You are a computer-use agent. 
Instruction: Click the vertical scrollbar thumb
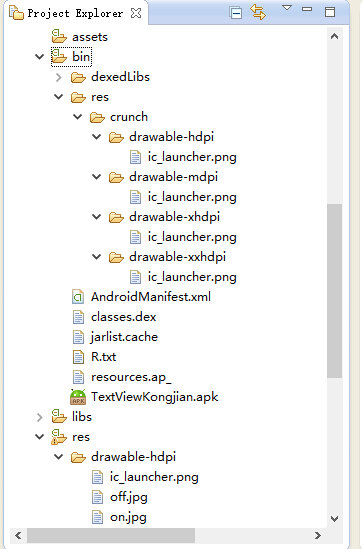(x=334, y=291)
